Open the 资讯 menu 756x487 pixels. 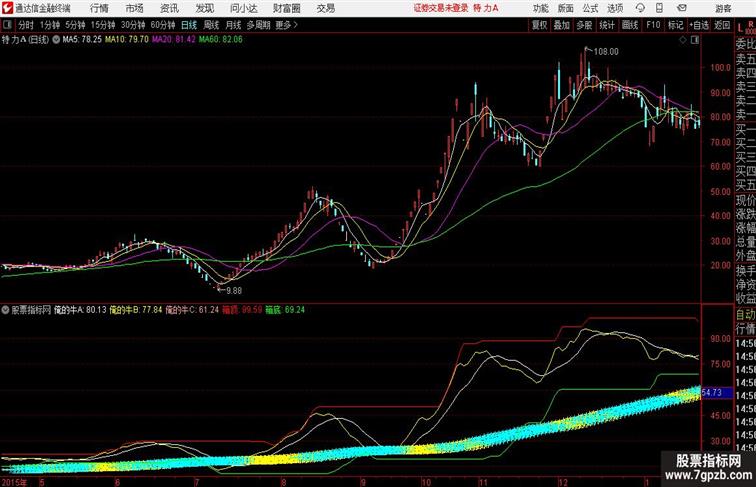click(x=169, y=8)
